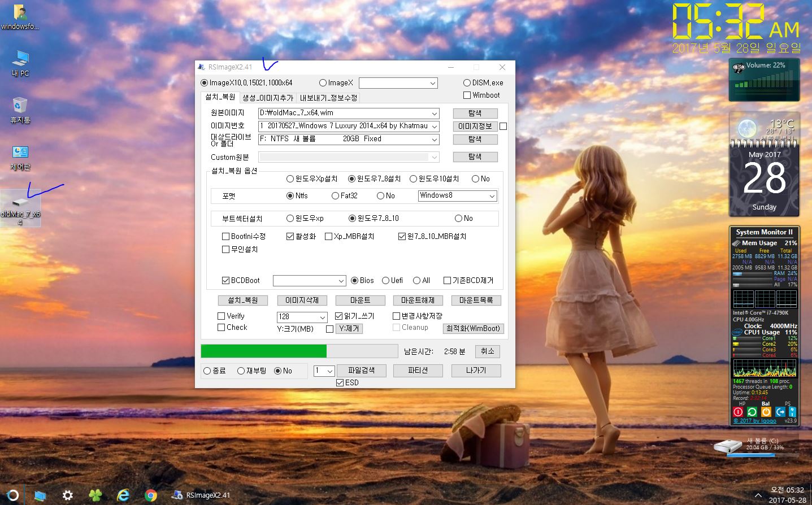The width and height of the screenshot is (812, 505).
Task: Click the 탐색 button for 원본이미지
Action: click(475, 113)
